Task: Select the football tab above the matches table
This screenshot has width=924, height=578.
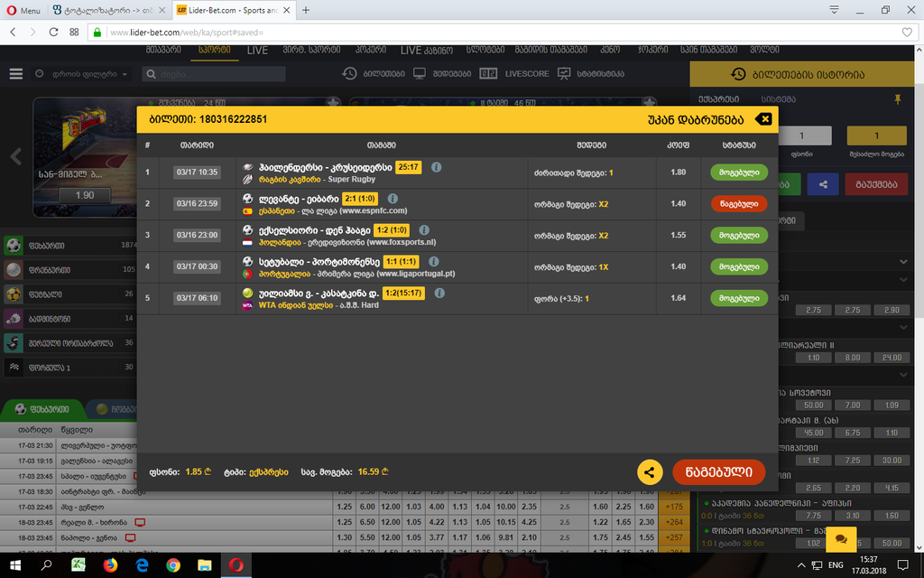Action: click(x=42, y=409)
